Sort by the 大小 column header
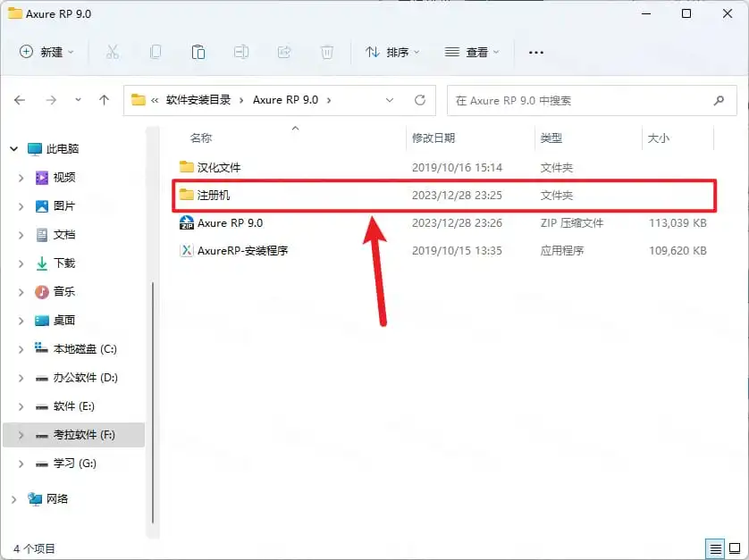This screenshot has height=560, width=749. [658, 138]
